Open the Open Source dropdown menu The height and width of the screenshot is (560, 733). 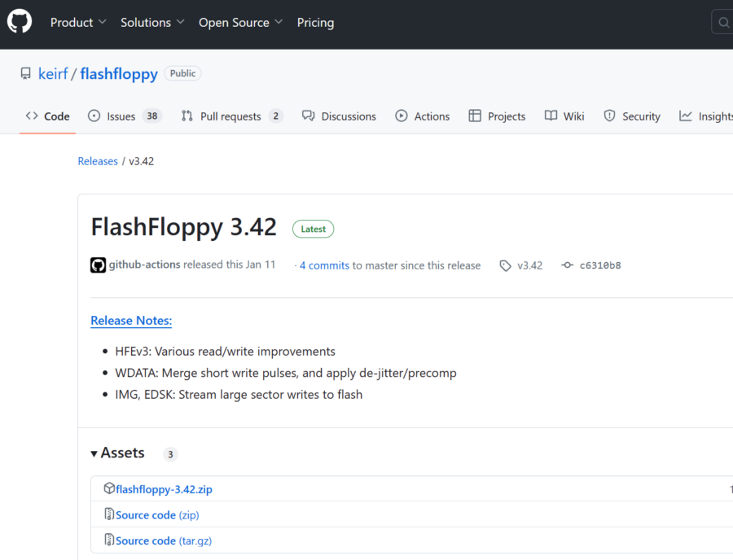click(x=240, y=23)
